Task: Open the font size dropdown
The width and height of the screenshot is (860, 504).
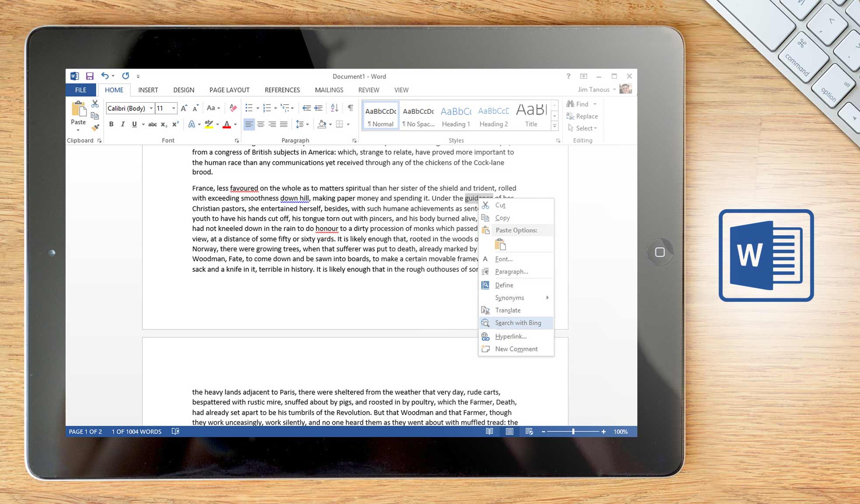Action: 173,108
